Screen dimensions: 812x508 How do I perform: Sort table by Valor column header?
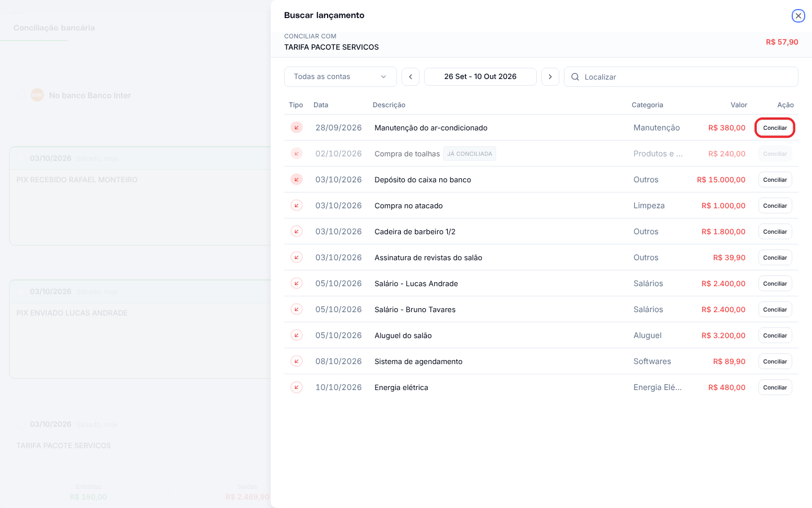(739, 105)
